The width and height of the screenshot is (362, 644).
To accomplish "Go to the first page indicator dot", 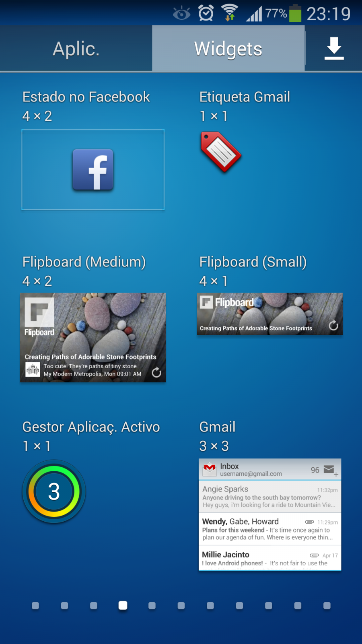I will coord(35,605).
